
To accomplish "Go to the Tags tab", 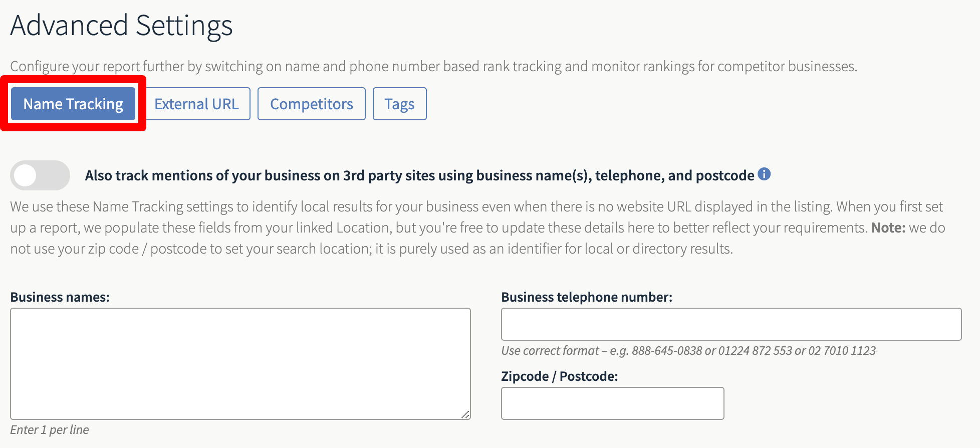I will tap(400, 104).
